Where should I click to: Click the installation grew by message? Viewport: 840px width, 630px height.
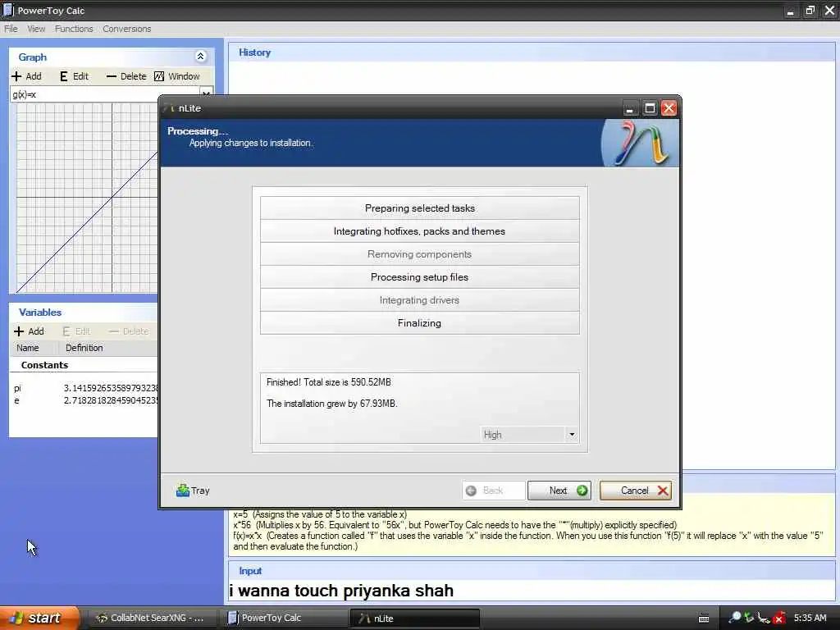pos(332,404)
